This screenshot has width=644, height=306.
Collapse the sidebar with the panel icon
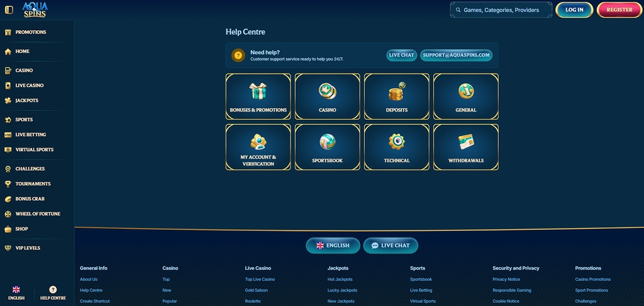[x=9, y=9]
